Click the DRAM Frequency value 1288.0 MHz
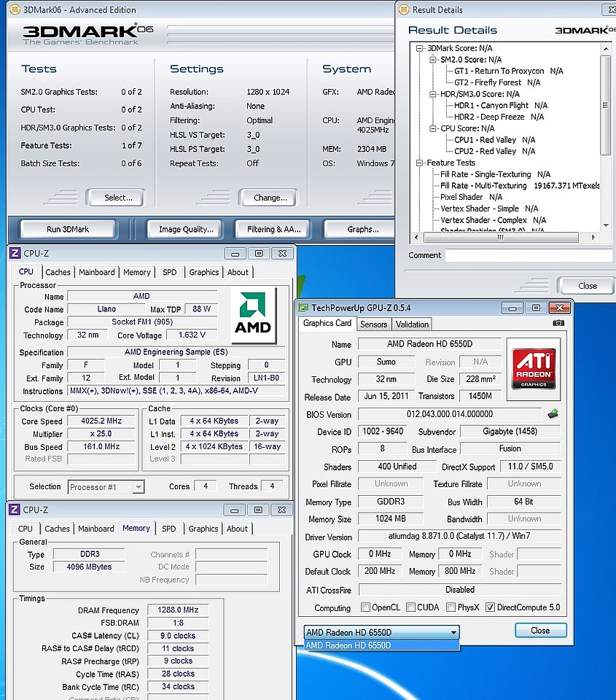This screenshot has height=700, width=616. tap(178, 610)
